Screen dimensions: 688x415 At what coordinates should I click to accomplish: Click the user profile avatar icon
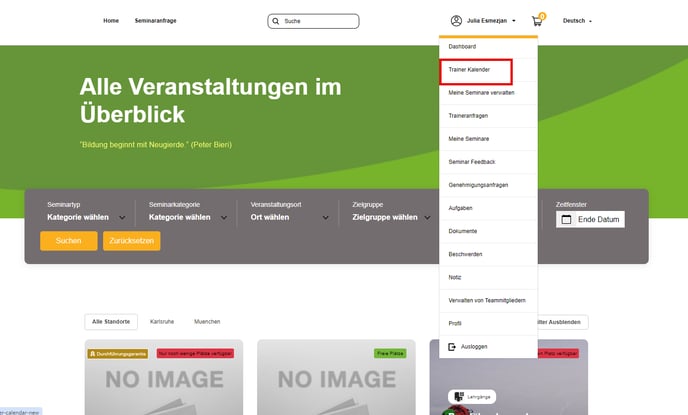[457, 21]
